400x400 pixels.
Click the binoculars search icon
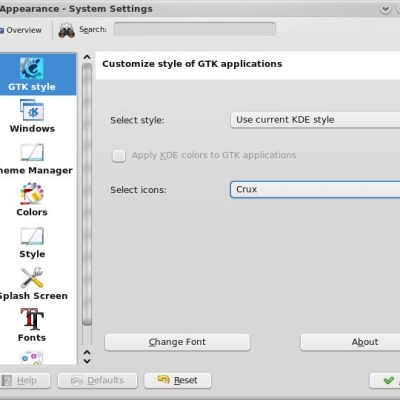click(x=67, y=30)
